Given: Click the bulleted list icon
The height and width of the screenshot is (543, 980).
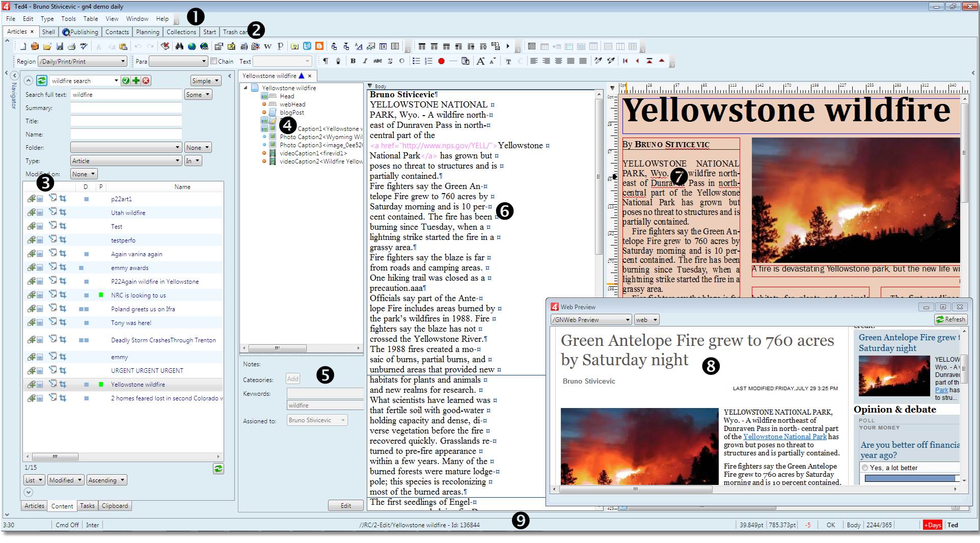Looking at the screenshot, I should pos(416,61).
